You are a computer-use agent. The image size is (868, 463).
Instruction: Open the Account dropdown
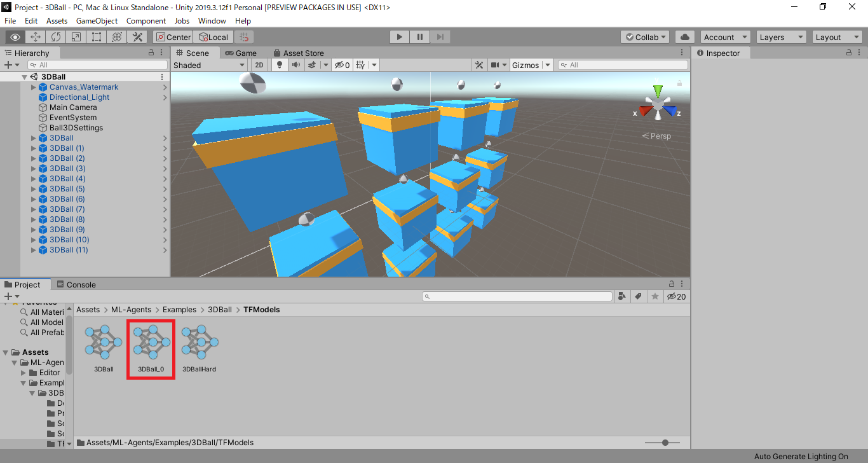[x=726, y=37]
